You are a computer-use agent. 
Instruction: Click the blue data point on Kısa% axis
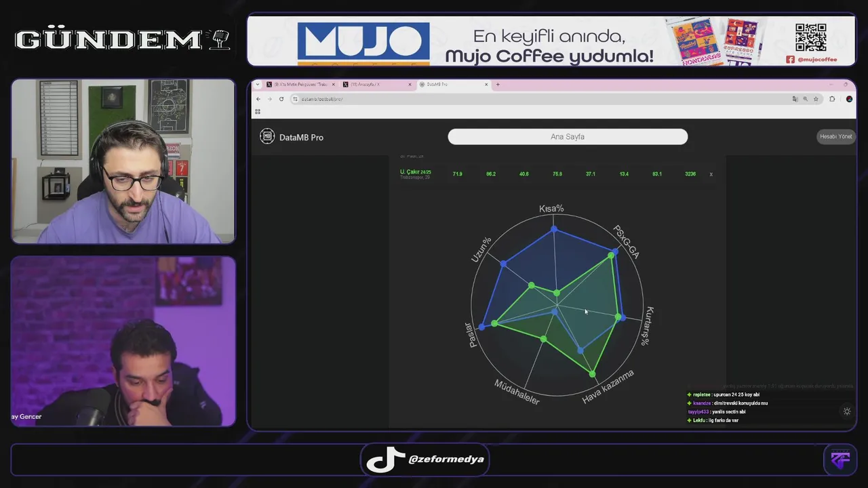(x=555, y=230)
